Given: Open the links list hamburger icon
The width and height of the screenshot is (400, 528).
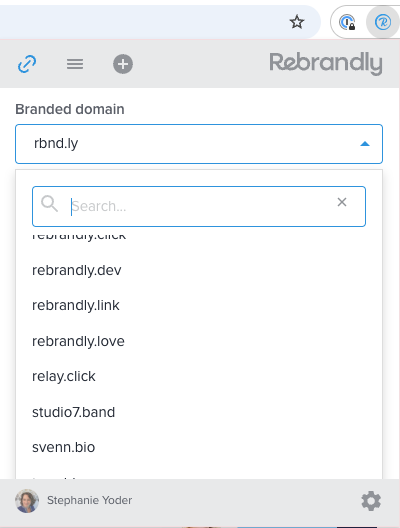Looking at the screenshot, I should point(75,64).
